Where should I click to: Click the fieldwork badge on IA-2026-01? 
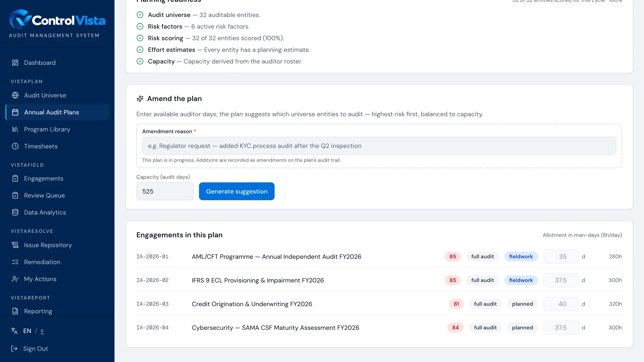[x=521, y=256]
